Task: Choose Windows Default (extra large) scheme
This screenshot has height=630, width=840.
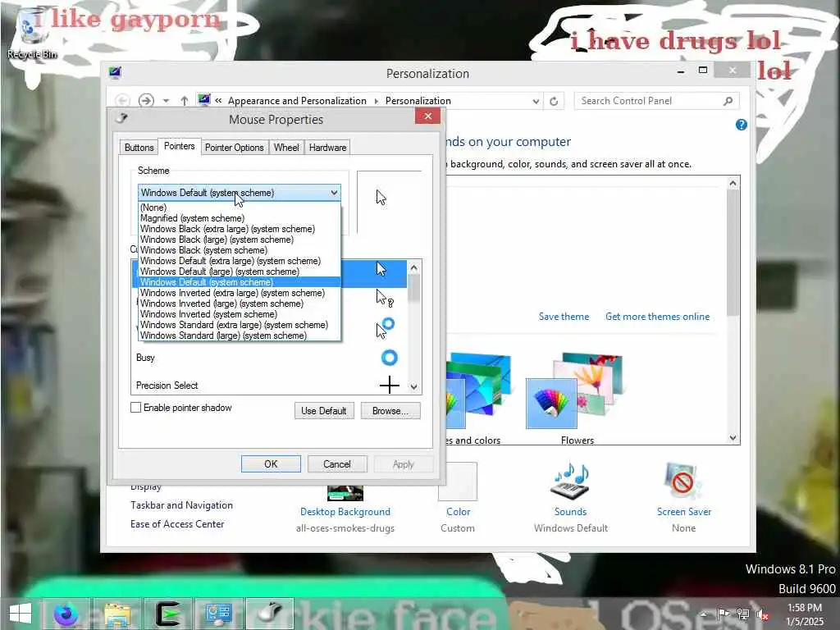Action: click(240, 261)
